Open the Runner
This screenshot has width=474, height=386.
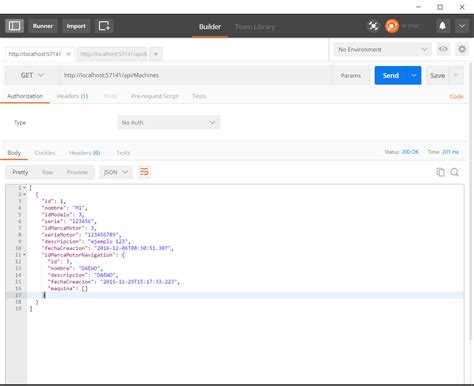tap(43, 26)
